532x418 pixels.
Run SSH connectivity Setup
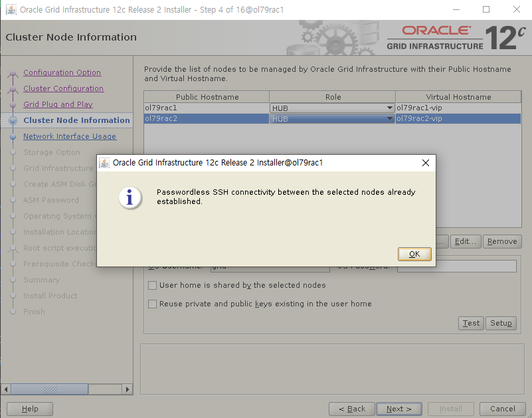pos(501,323)
